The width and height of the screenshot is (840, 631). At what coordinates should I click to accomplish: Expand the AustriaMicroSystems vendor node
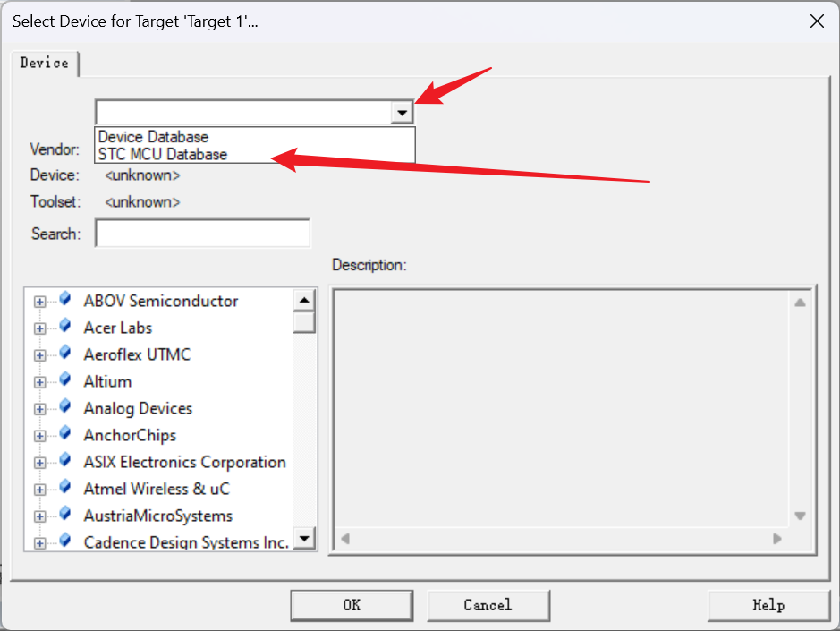[x=39, y=516]
